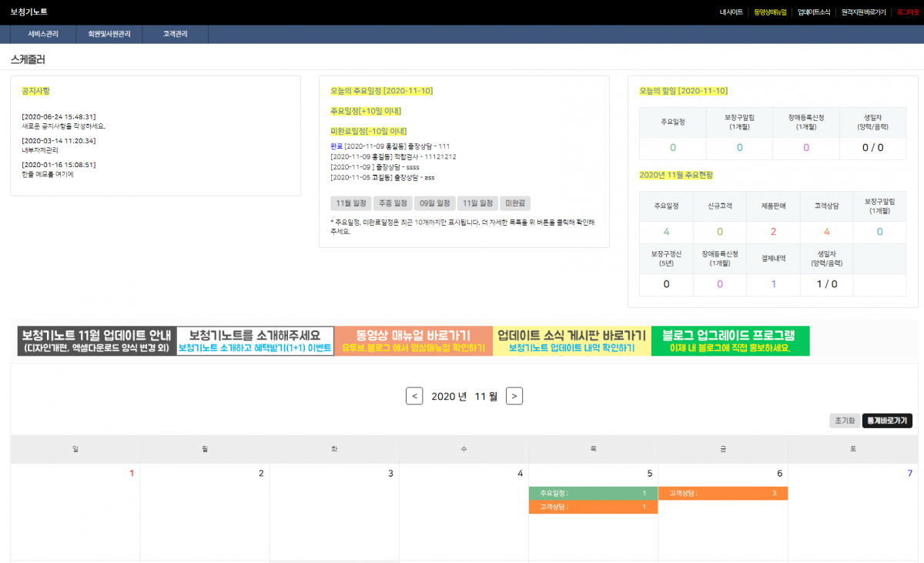The height and width of the screenshot is (563, 924).
Task: Show the 11월 일정 schedule list
Action: click(350, 203)
